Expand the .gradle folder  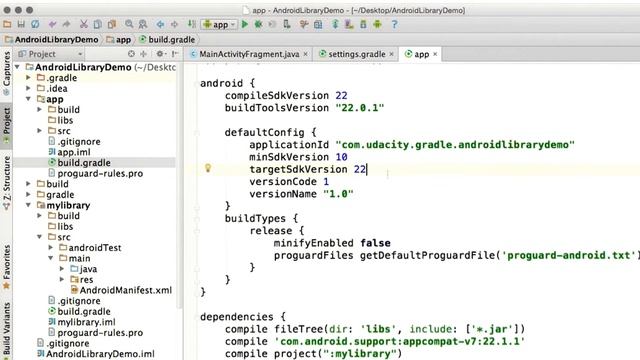tap(28, 78)
